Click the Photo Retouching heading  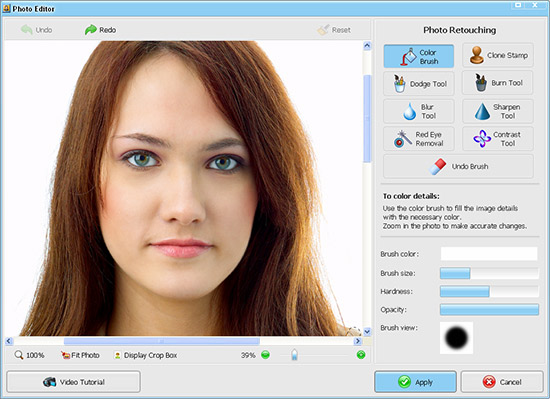coord(460,30)
